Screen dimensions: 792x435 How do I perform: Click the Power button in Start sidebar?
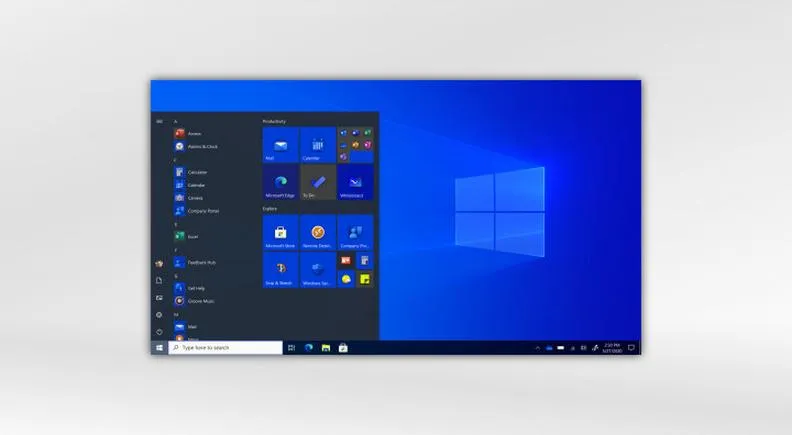pyautogui.click(x=159, y=332)
